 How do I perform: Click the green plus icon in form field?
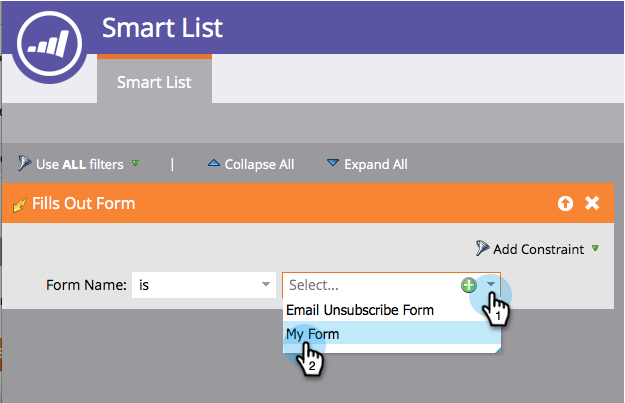[x=468, y=285]
